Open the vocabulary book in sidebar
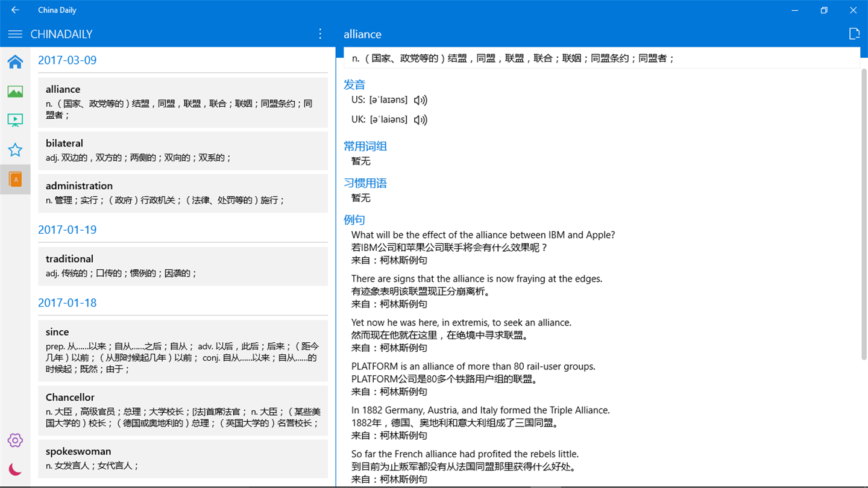 [x=15, y=180]
